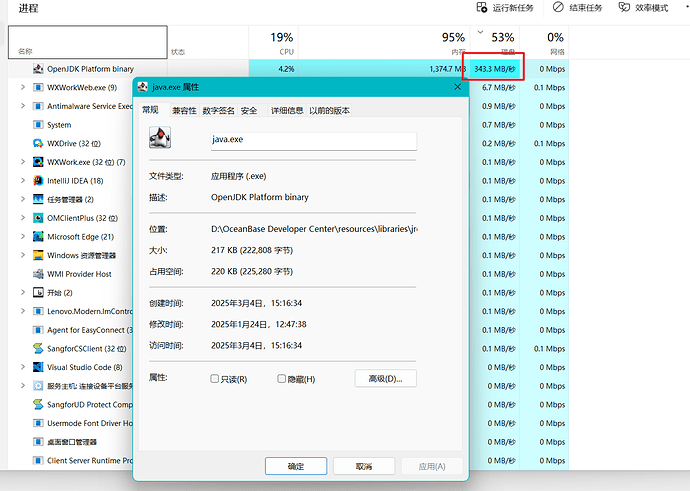Open the 数字签名 (Digital Signatures) tab
Image resolution: width=690 pixels, height=491 pixels.
[x=218, y=110]
